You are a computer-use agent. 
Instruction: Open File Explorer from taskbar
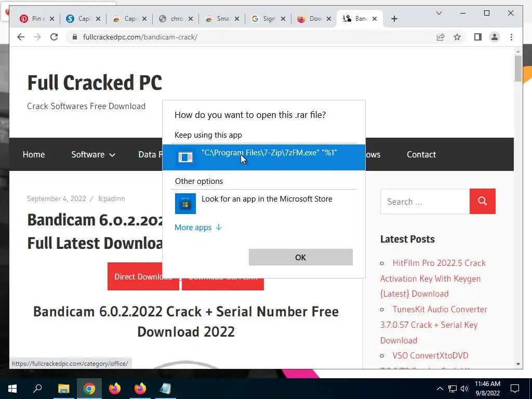tap(63, 389)
